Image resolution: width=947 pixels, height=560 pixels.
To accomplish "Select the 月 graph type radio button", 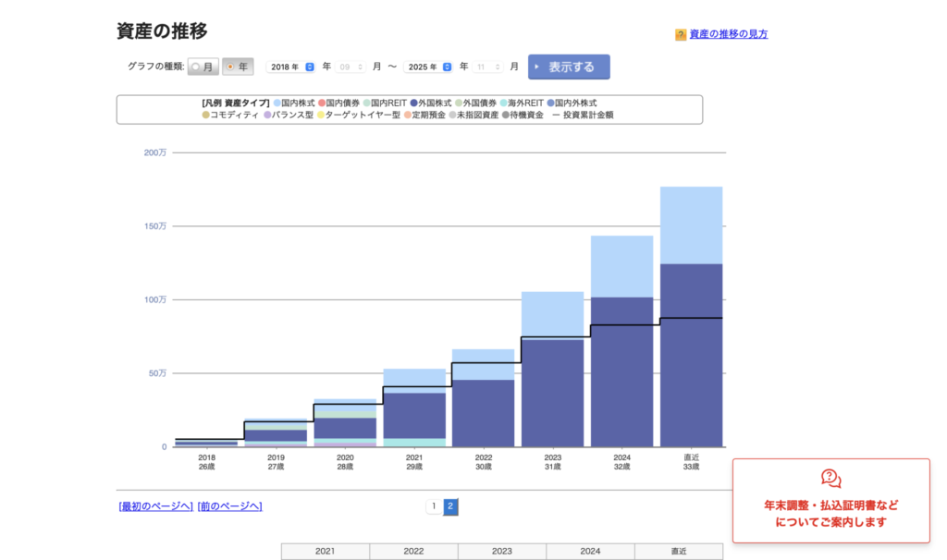I will [x=196, y=67].
